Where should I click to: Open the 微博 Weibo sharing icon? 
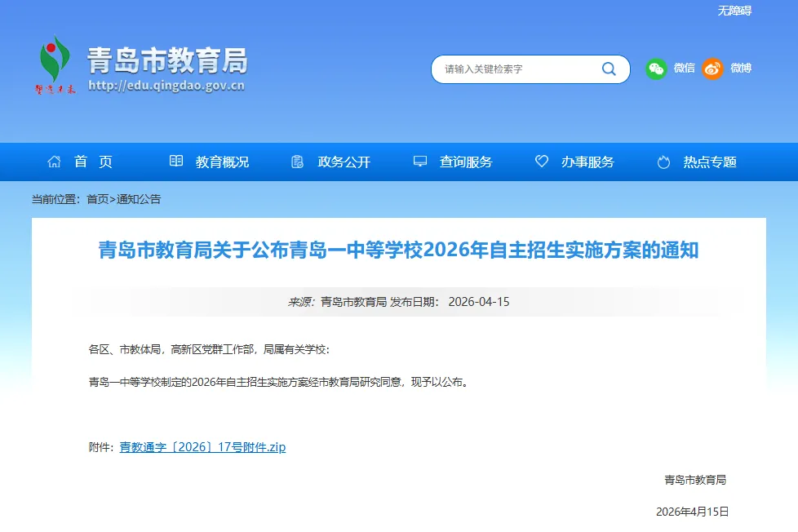click(x=712, y=69)
